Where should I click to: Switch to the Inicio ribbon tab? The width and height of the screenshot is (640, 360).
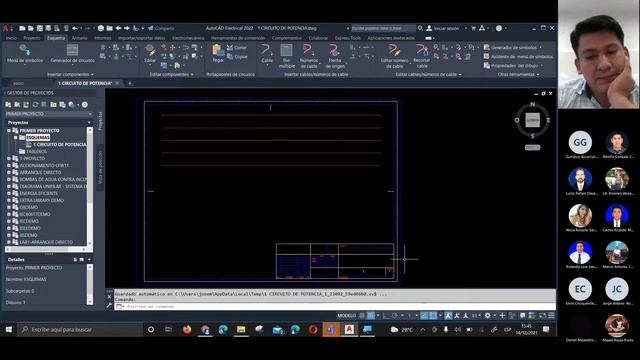click(11, 38)
